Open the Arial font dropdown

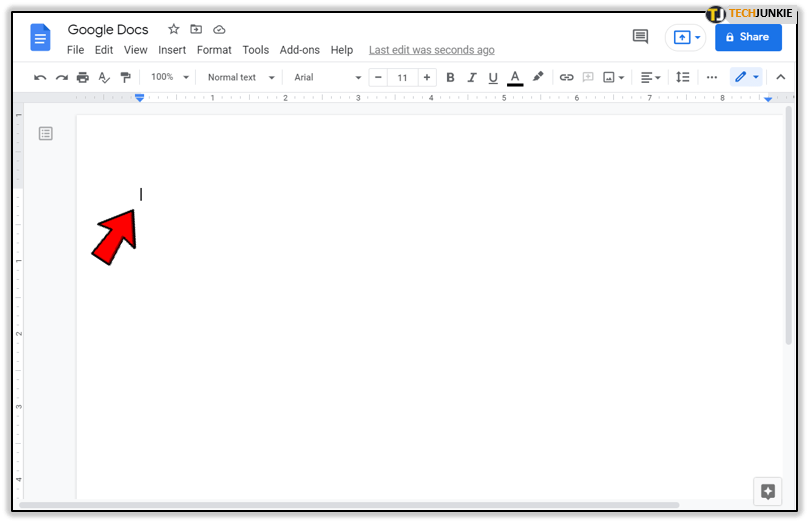pyautogui.click(x=327, y=77)
